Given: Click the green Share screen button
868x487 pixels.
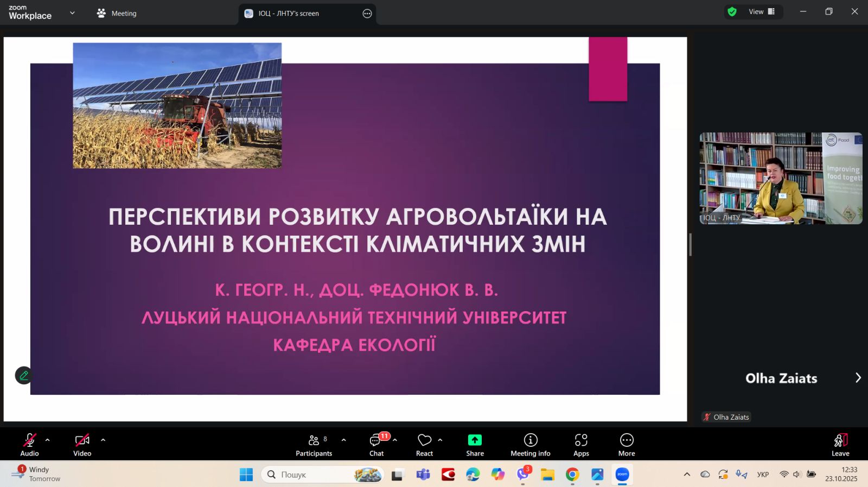Looking at the screenshot, I should 475,440.
